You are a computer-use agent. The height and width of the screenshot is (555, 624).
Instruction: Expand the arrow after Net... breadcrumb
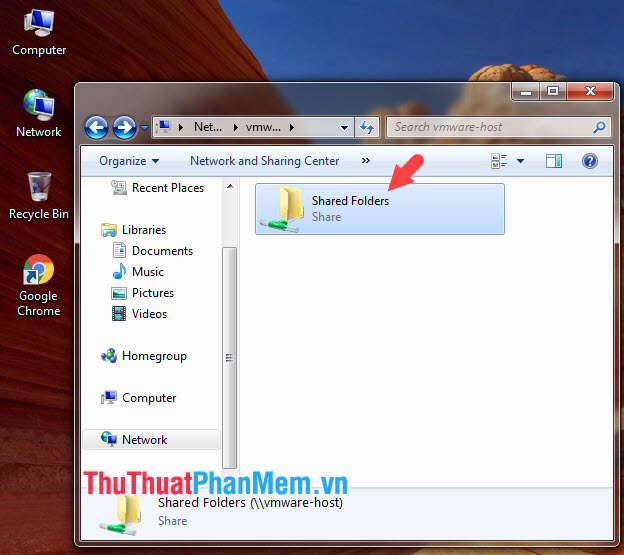click(236, 127)
